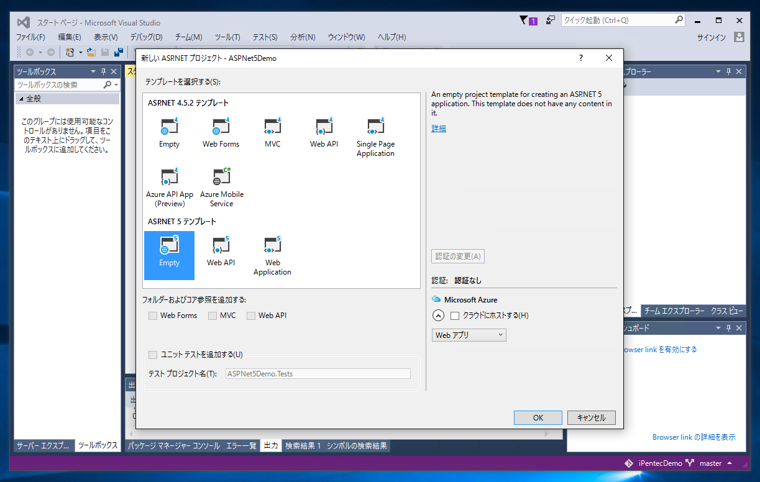The height and width of the screenshot is (482, 760).
Task: Click the キャンセル button
Action: [591, 418]
